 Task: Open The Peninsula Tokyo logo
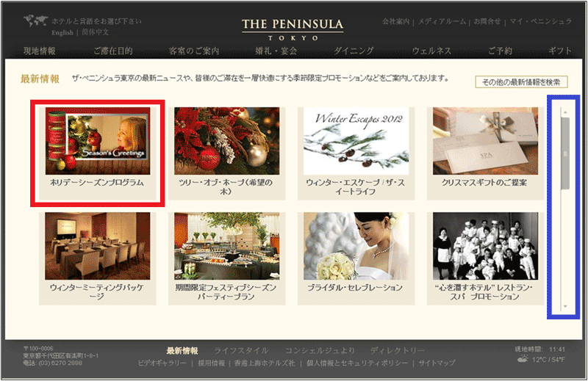tap(293, 29)
